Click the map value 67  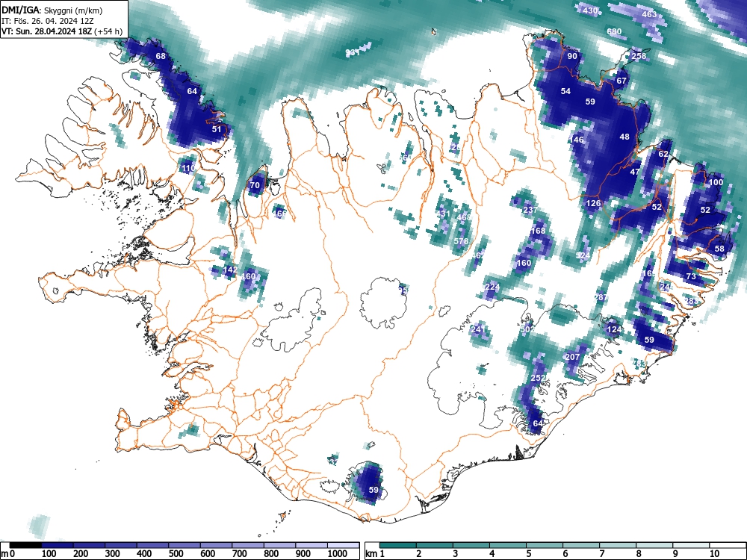click(622, 81)
